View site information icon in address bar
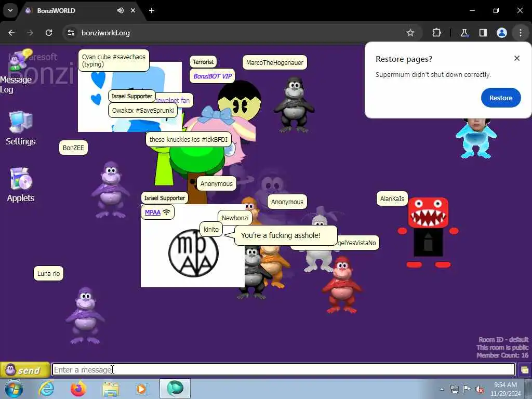This screenshot has width=532, height=399. click(x=71, y=33)
